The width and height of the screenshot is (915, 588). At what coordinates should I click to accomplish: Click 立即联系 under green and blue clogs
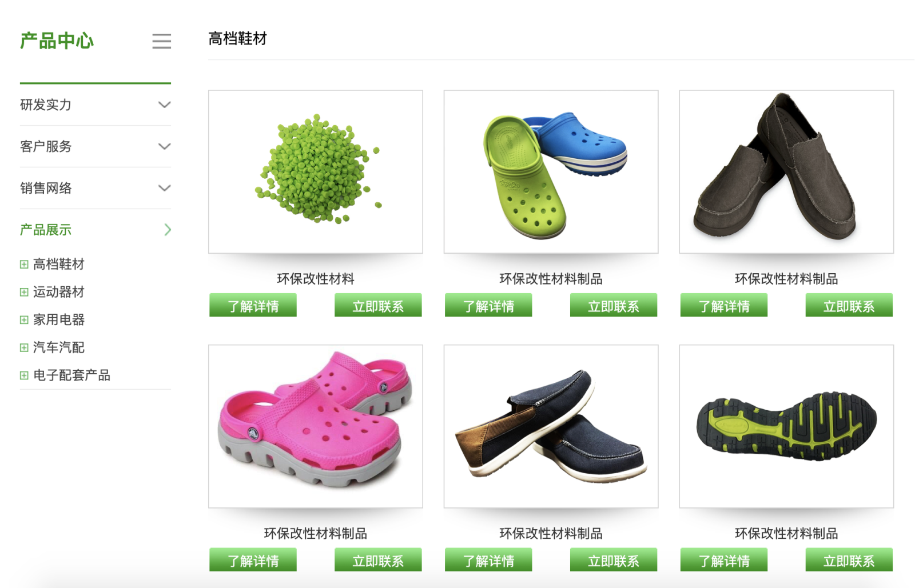click(x=614, y=305)
